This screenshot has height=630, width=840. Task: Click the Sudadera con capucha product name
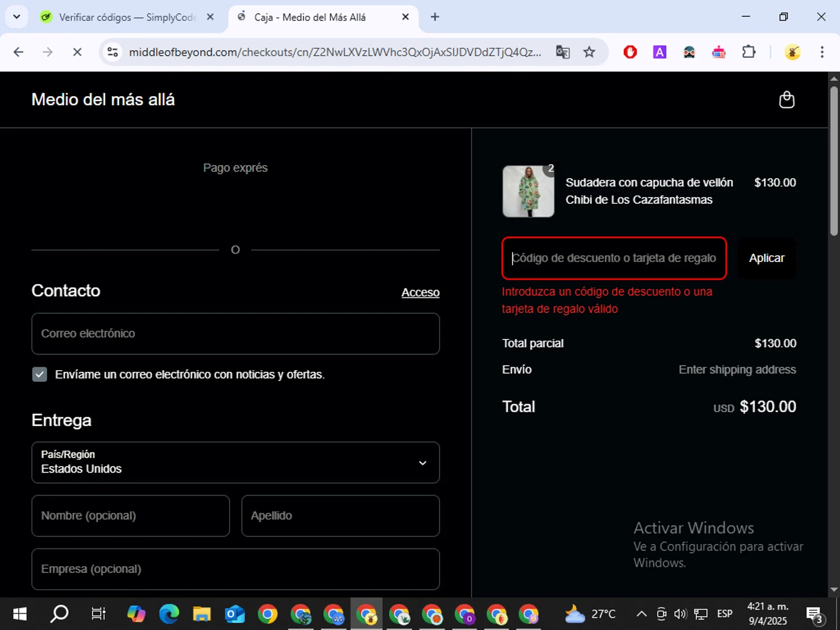pos(649,191)
